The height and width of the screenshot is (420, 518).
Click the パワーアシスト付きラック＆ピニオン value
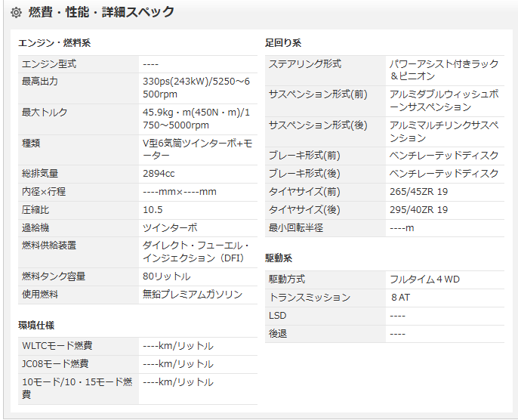pyautogui.click(x=444, y=70)
